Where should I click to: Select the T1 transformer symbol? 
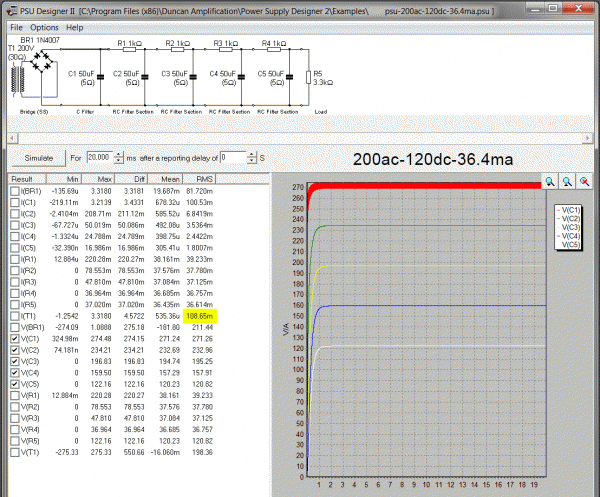click(18, 80)
